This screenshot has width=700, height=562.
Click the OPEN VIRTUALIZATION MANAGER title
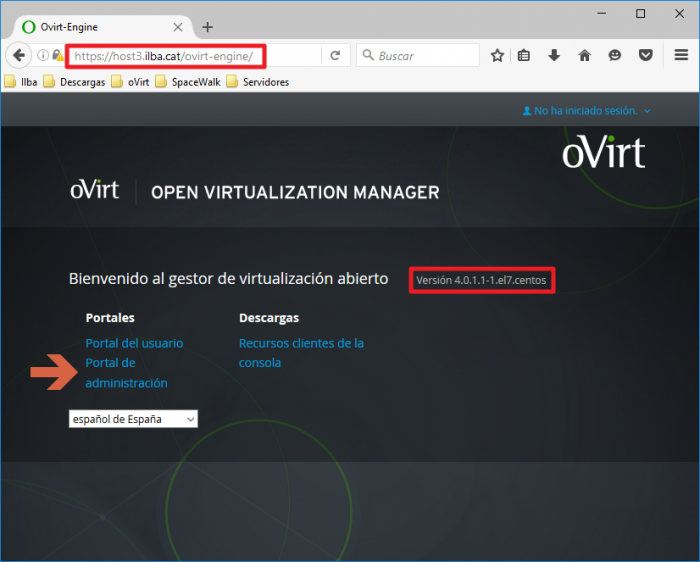295,193
